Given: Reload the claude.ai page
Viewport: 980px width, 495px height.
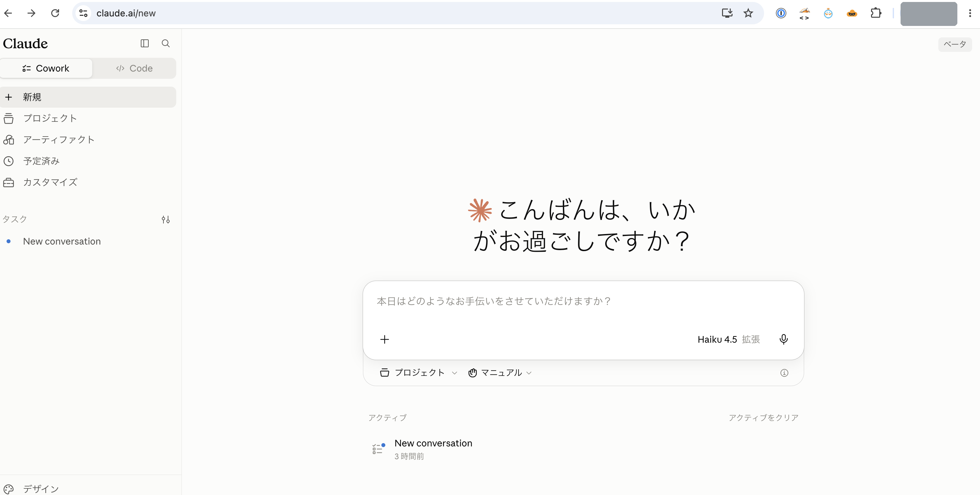Looking at the screenshot, I should pos(55,13).
